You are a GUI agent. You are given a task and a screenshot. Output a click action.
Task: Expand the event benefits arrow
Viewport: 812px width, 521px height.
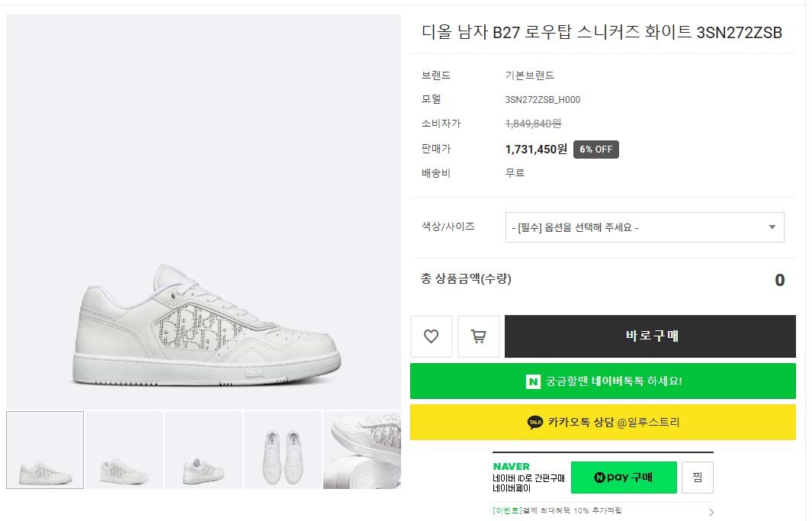[711, 512]
